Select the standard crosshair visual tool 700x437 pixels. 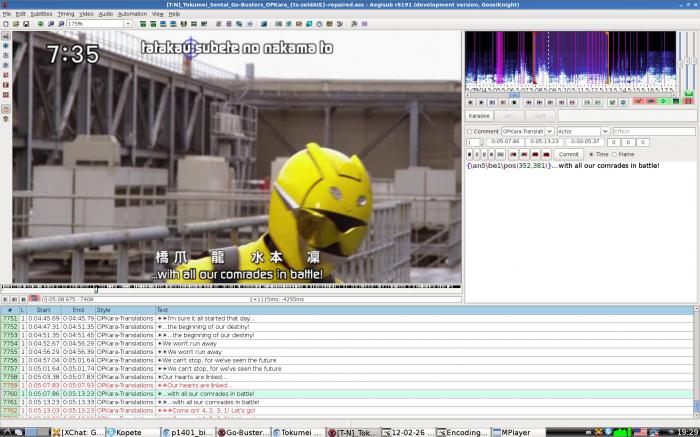tap(6, 36)
